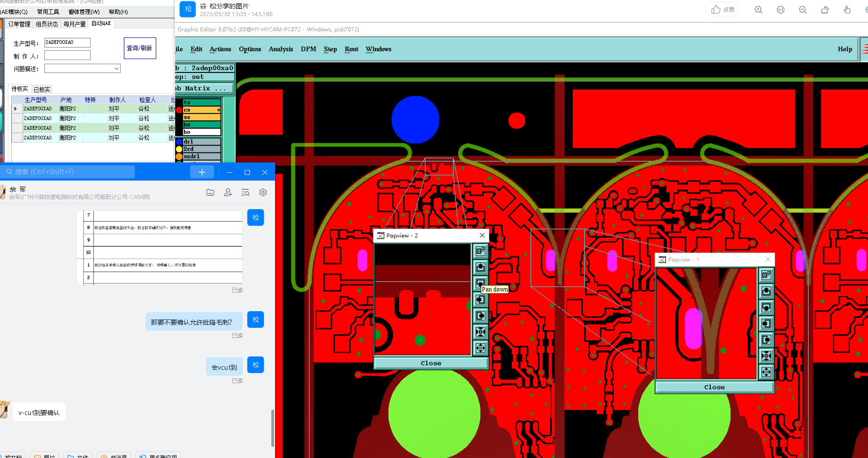Click the Job Matrix button
The width and height of the screenshot is (868, 458).
pyautogui.click(x=204, y=89)
